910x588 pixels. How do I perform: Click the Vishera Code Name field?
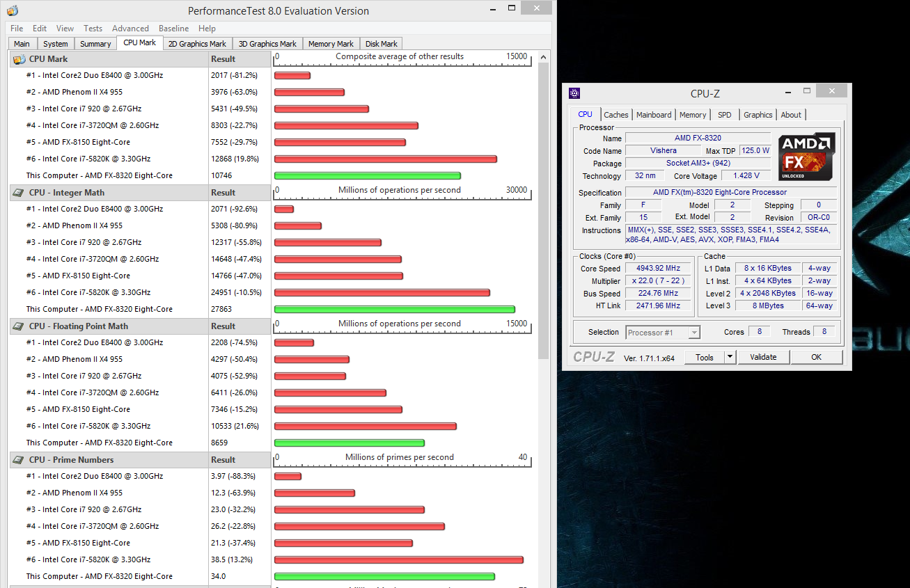tap(664, 150)
